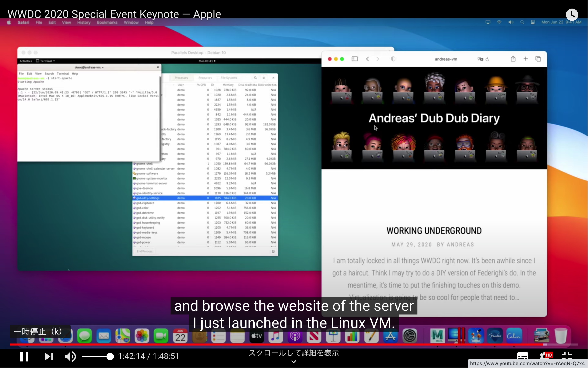Click the video title link

pos(114,14)
